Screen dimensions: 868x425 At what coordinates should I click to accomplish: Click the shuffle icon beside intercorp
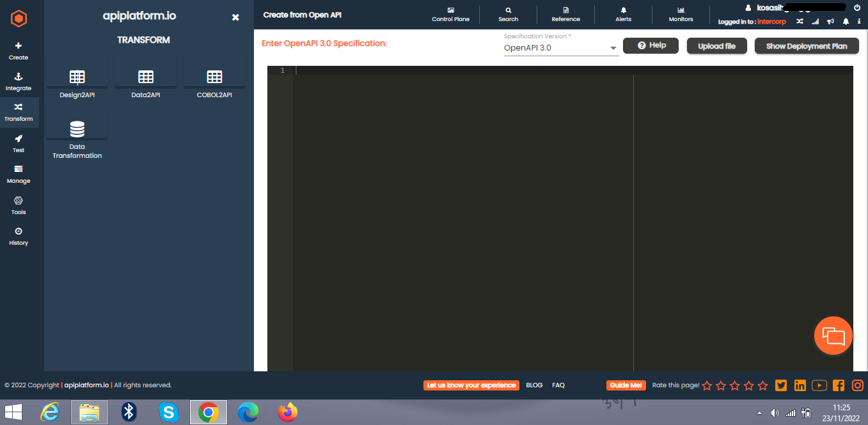800,22
